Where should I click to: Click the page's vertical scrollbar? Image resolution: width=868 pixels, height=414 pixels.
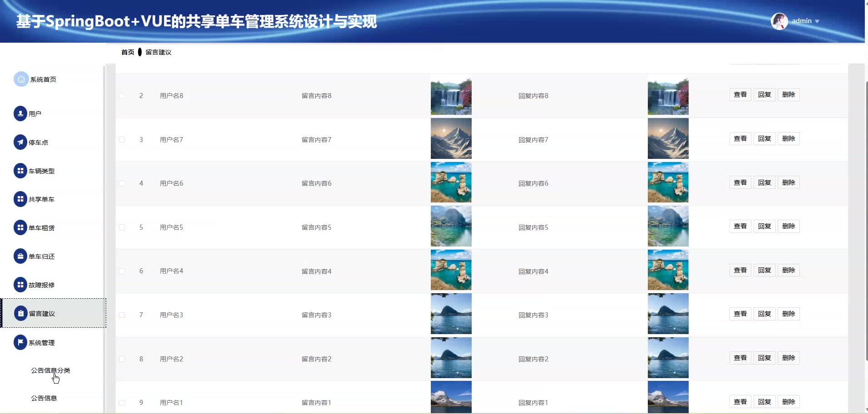(866, 218)
